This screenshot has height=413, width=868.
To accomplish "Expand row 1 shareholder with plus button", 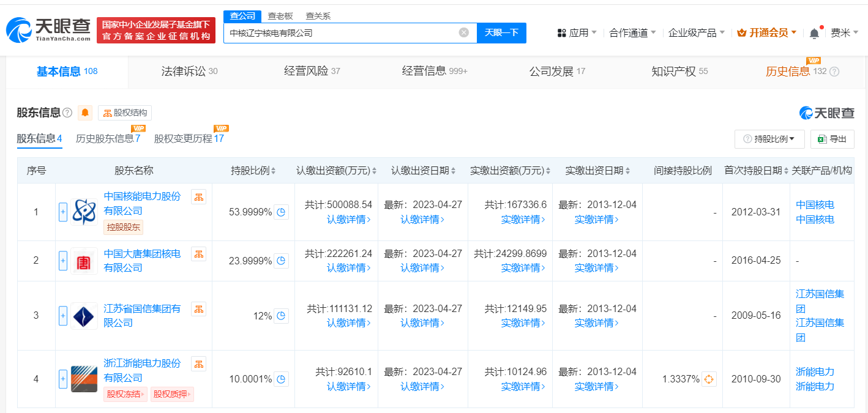I will coord(63,212).
